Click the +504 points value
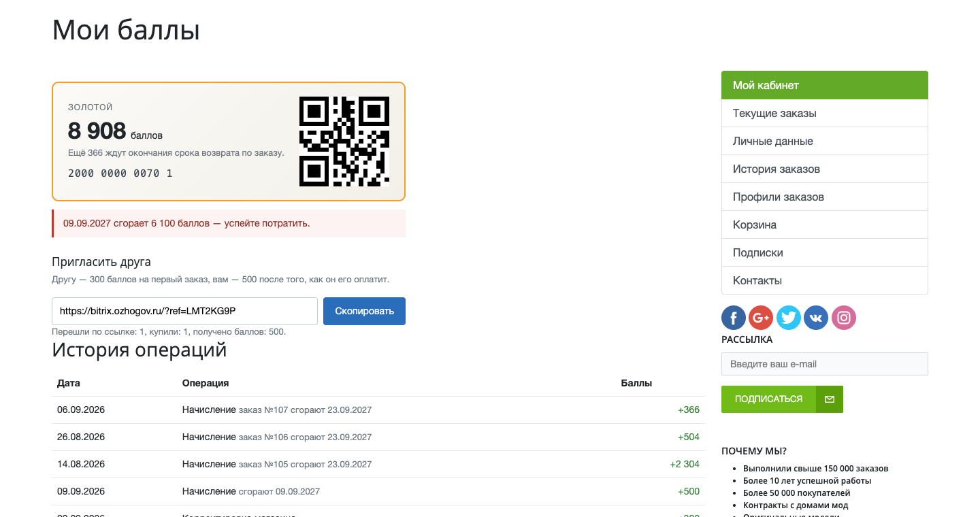Screen dimensions: 980x517 click(x=689, y=437)
